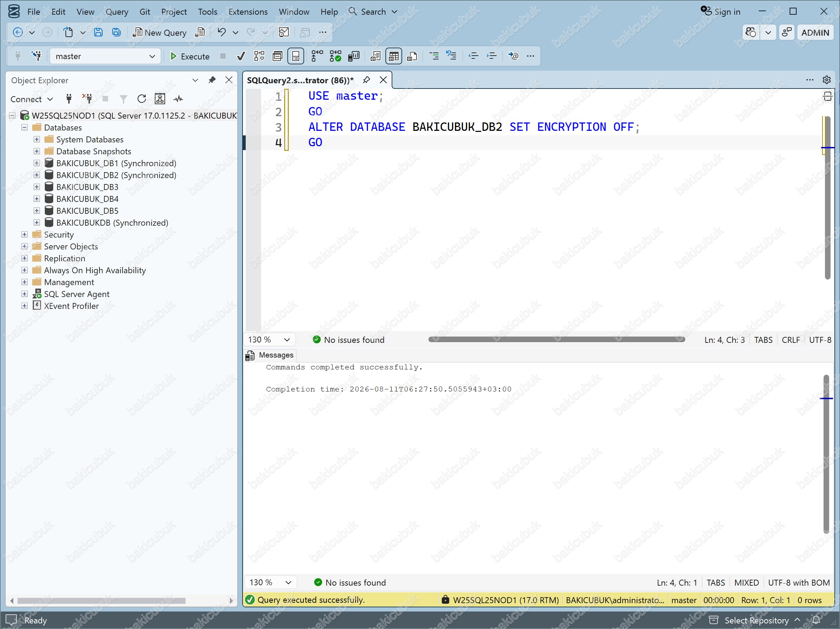The width and height of the screenshot is (840, 629).
Task: Open editor settings gear icon
Action: (x=826, y=80)
